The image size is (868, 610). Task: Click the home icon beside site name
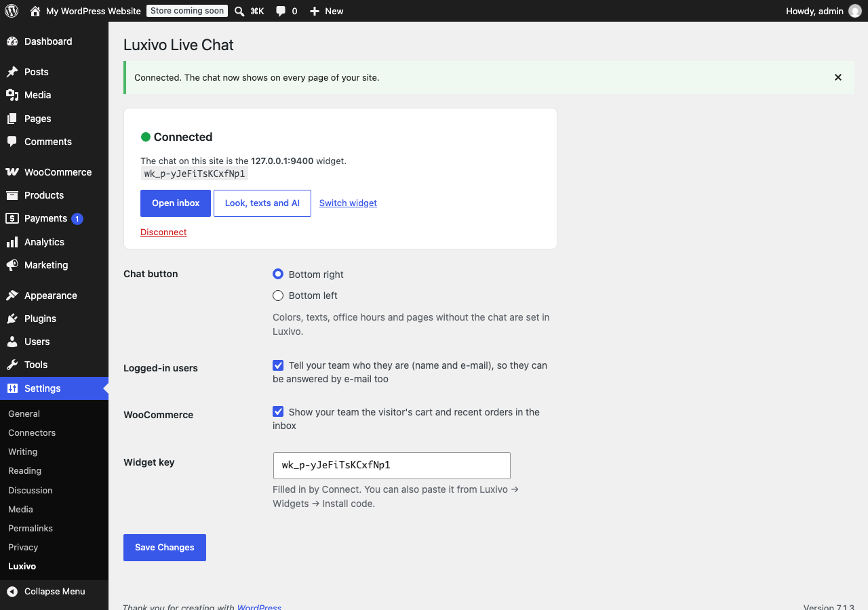[35, 11]
